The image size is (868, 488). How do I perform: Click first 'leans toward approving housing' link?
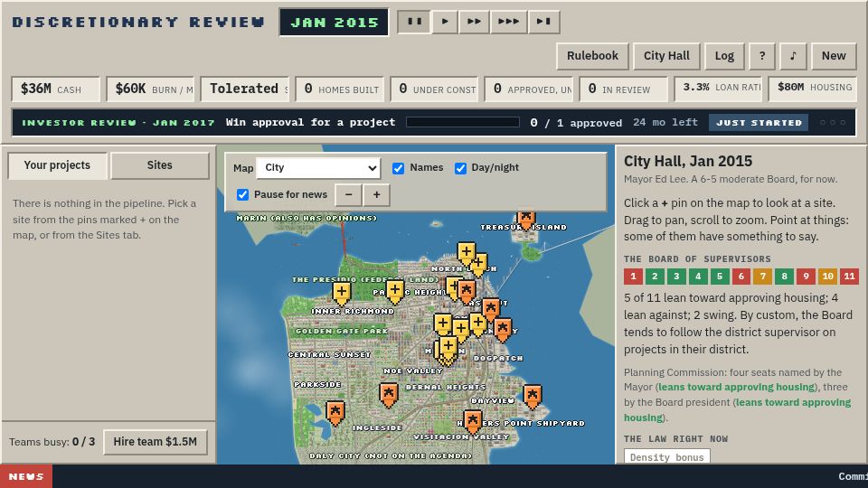tap(736, 388)
